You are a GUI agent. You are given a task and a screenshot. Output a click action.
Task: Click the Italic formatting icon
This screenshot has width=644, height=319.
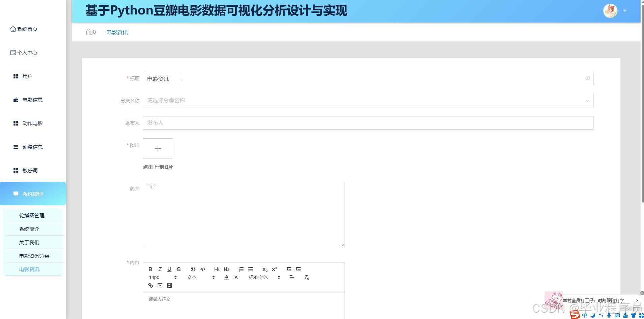[x=160, y=269]
